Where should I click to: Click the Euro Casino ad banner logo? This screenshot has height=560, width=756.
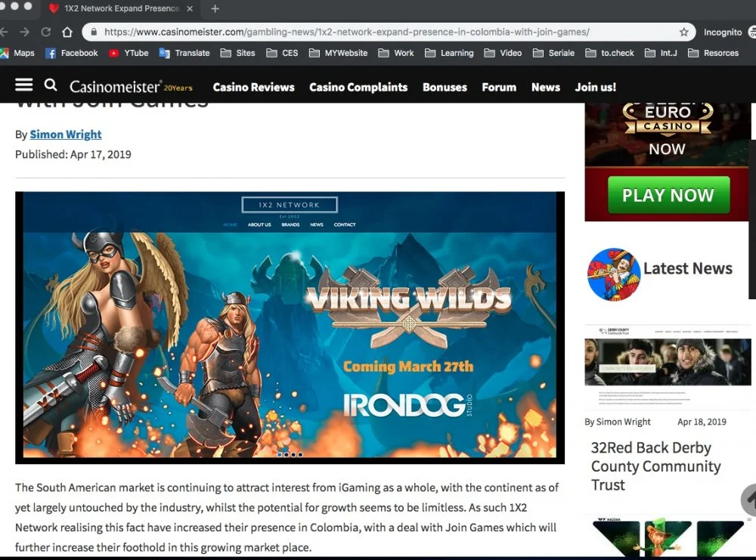tap(668, 119)
